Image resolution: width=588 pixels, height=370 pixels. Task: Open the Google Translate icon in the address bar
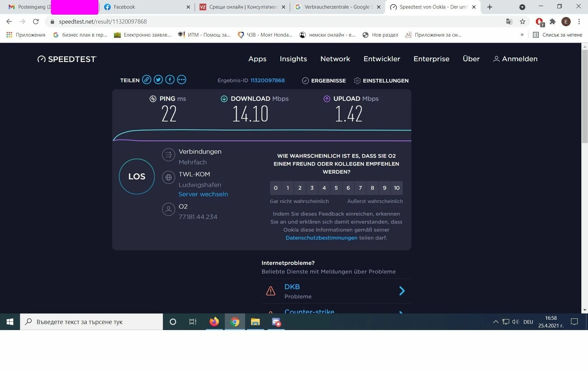pos(509,22)
